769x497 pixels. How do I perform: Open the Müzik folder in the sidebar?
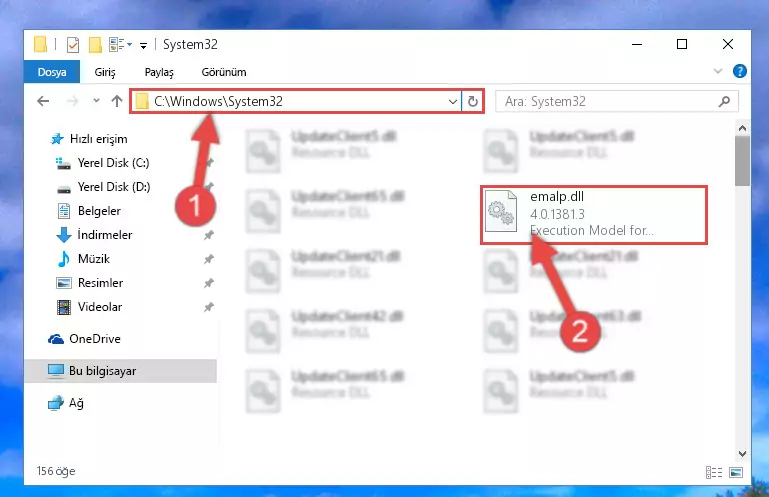93,259
